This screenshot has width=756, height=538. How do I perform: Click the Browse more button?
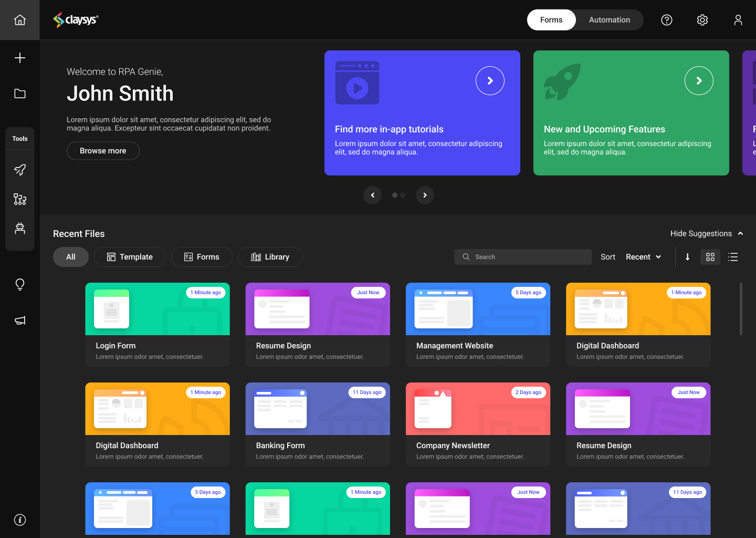pyautogui.click(x=103, y=151)
